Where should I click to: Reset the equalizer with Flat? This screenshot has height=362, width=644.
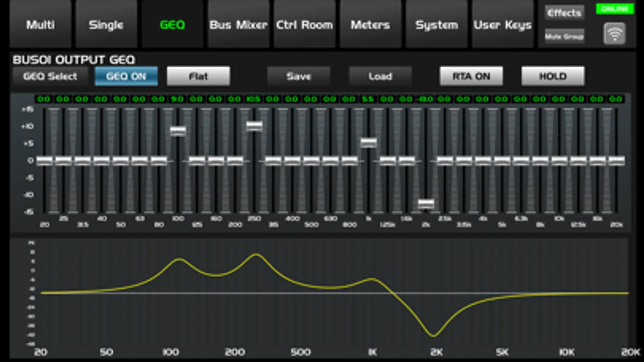click(x=199, y=76)
